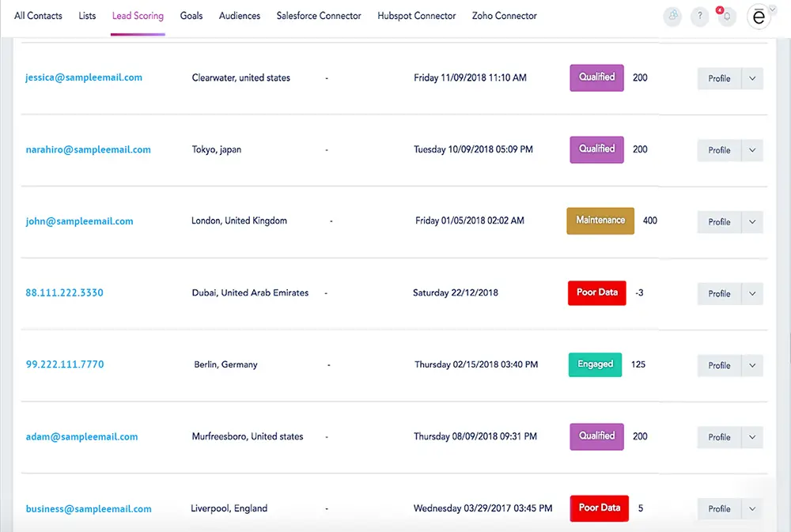Expand the account menu chevron beside logo
The width and height of the screenshot is (791, 532).
click(773, 11)
